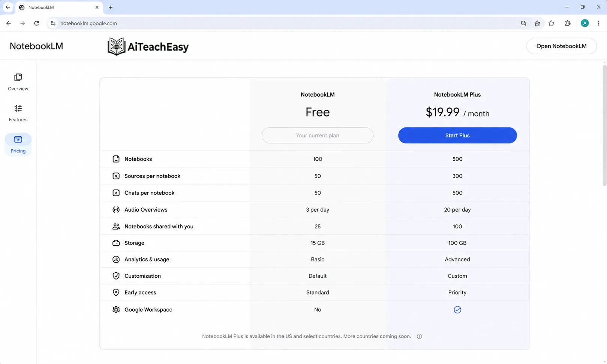This screenshot has width=607, height=364.
Task: Bookmark this page with the star icon
Action: point(537,23)
